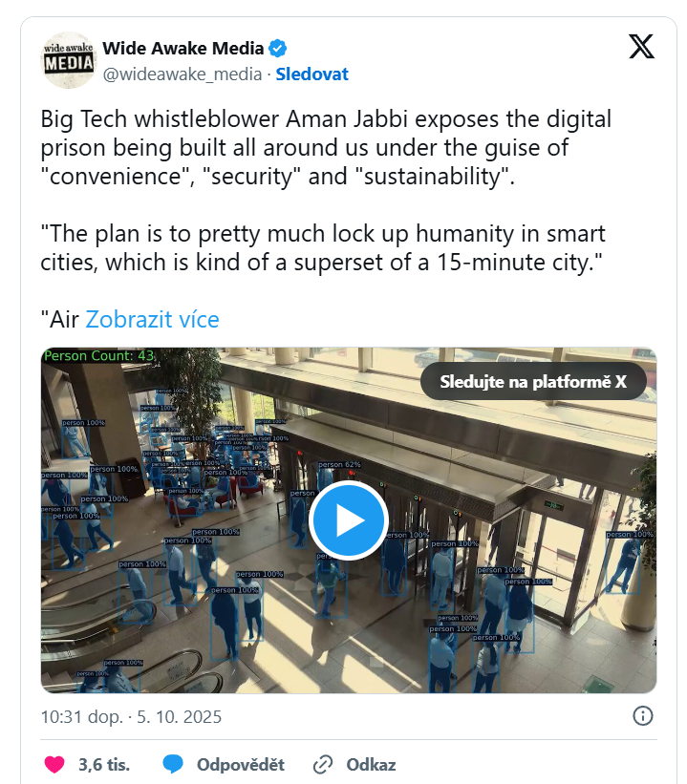Like the post with the heart icon
This screenshot has height=784, width=687.
click(x=55, y=764)
